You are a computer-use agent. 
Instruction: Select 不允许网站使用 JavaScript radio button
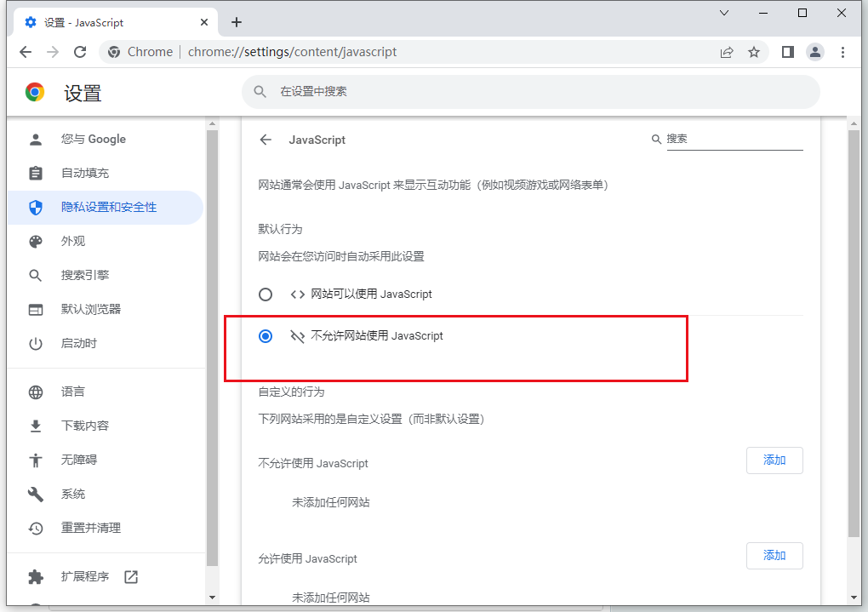[x=266, y=336]
